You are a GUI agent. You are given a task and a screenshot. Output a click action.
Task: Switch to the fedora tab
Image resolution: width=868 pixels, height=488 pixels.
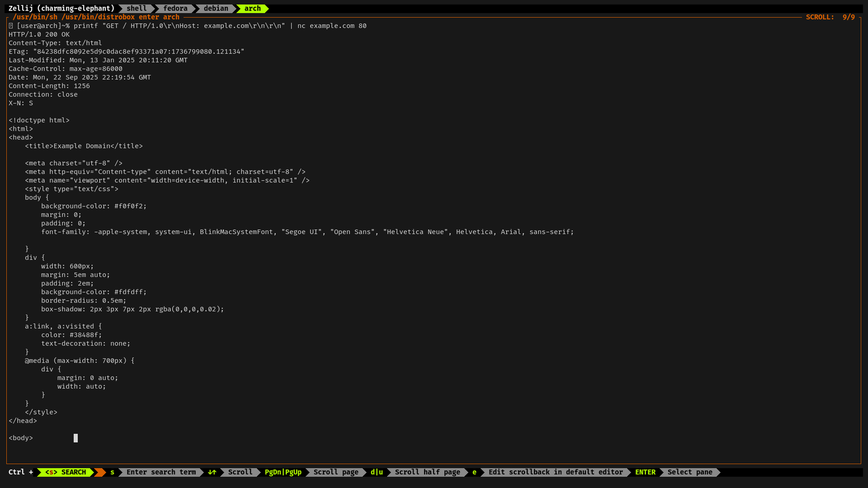[x=175, y=8]
